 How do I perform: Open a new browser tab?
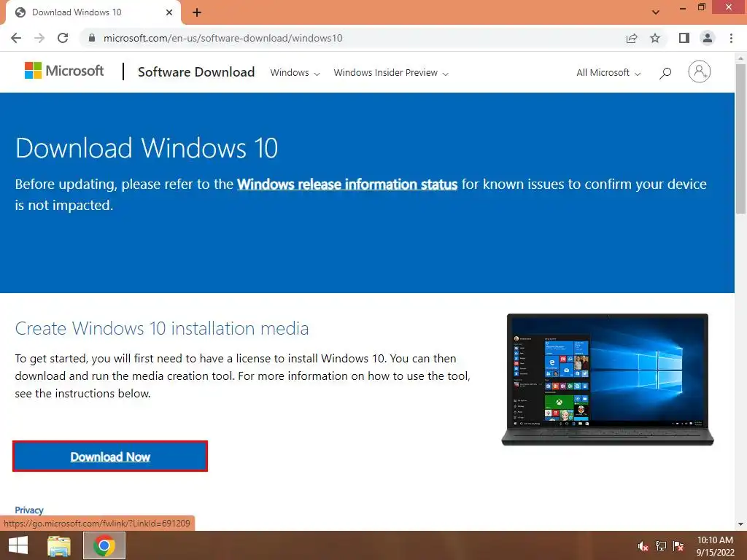(197, 13)
